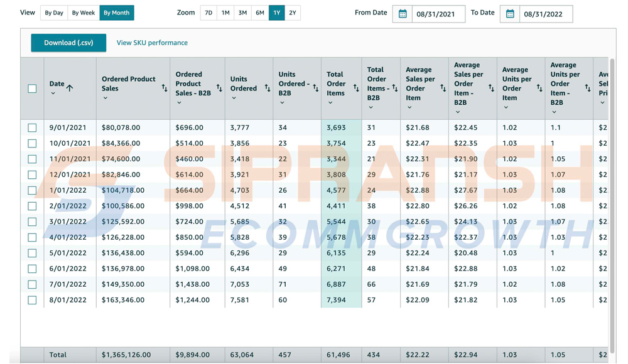The height and width of the screenshot is (364, 628).
Task: Switch view to By Week
Action: [x=83, y=13]
